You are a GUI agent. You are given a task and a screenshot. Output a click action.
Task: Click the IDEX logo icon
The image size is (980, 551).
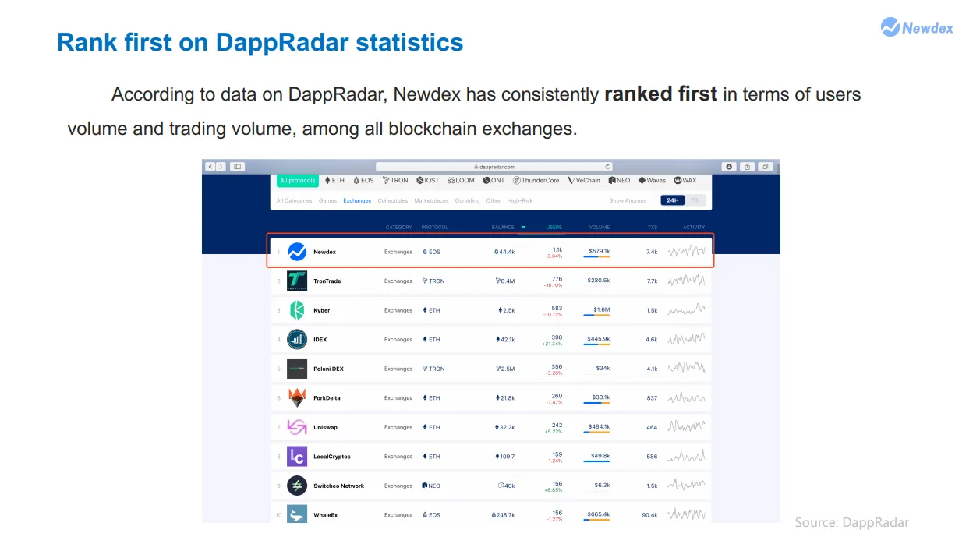[x=297, y=340]
